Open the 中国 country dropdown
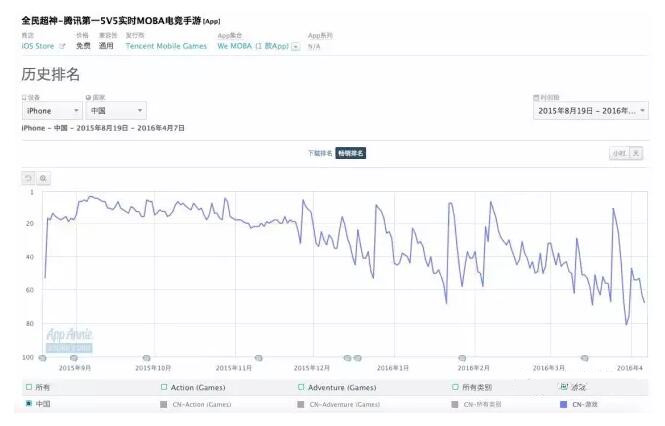This screenshot has height=426, width=665. click(x=116, y=111)
